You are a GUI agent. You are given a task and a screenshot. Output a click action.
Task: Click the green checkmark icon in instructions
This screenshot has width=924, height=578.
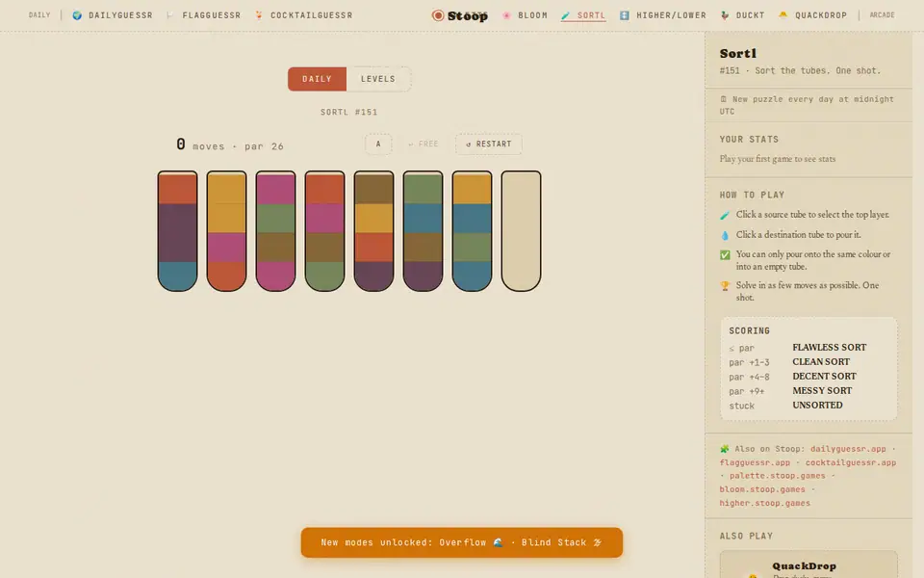click(x=725, y=254)
